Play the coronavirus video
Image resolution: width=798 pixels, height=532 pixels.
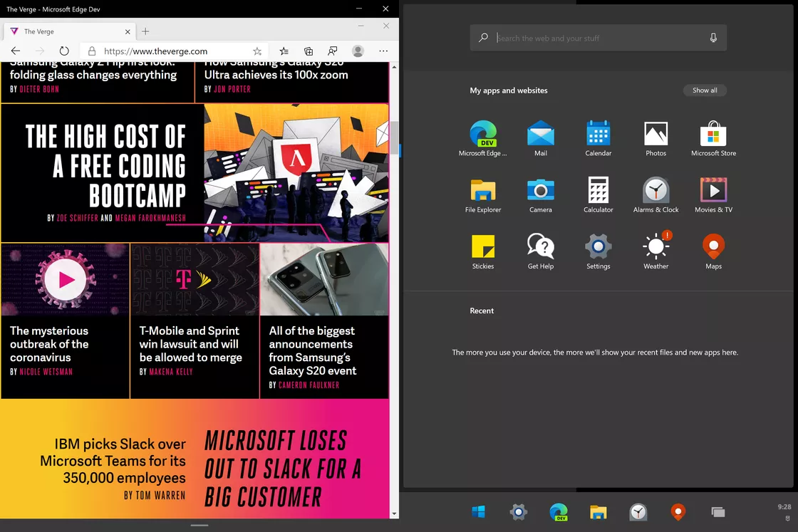point(66,279)
